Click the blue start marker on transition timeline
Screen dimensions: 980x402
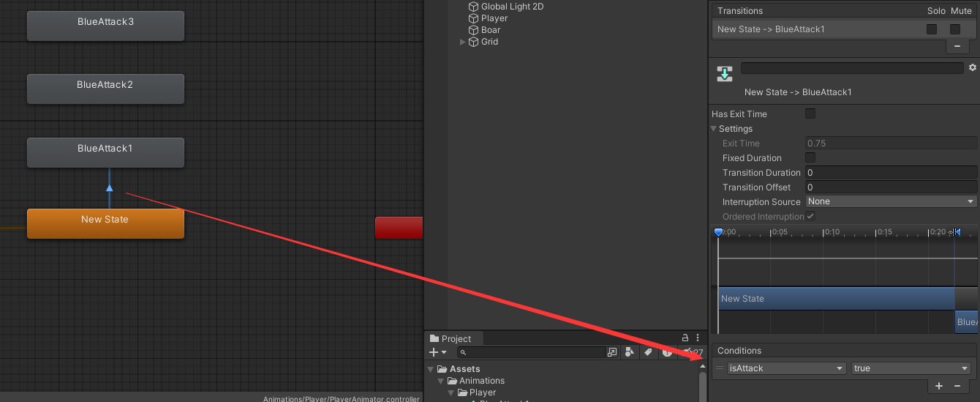point(718,232)
